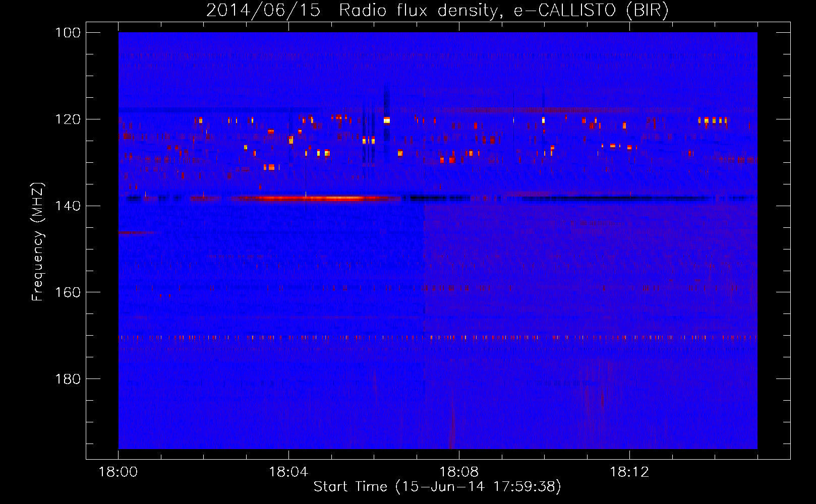
Task: Click the 18:00 time tick label
Action: coord(119,472)
